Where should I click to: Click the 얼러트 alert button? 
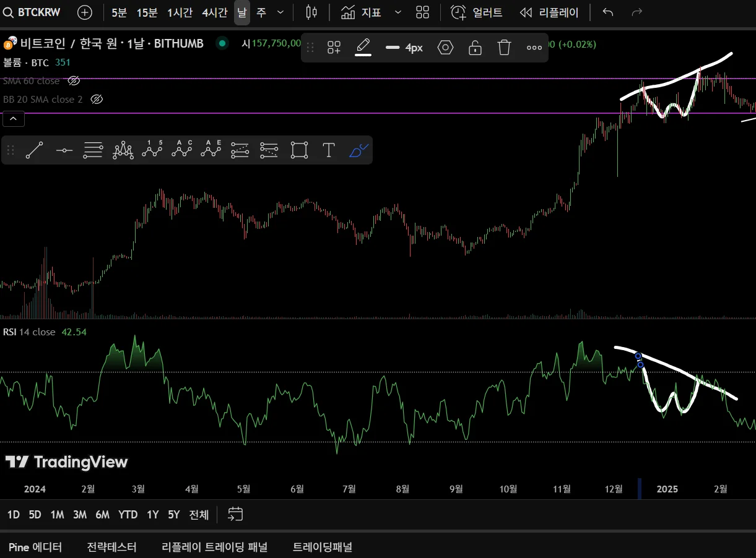477,12
